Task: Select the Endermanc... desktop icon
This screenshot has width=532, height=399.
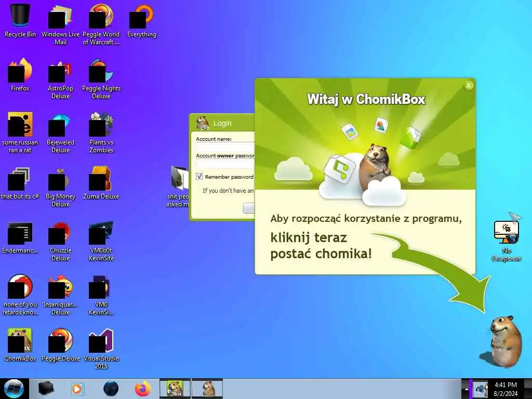Action: click(20, 237)
